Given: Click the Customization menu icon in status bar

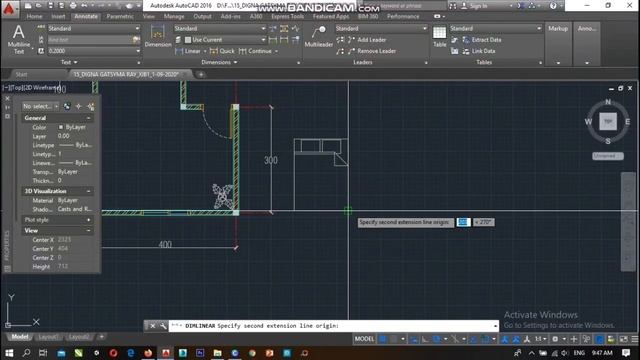Looking at the screenshot, I should (x=635, y=339).
